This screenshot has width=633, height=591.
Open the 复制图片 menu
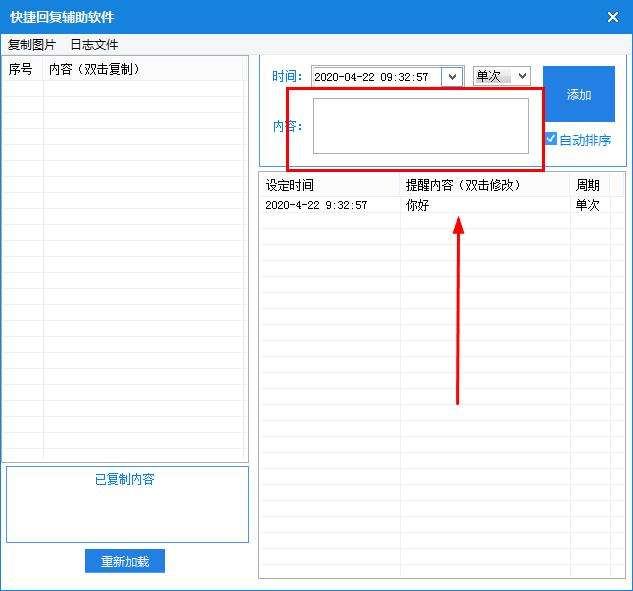[31, 44]
